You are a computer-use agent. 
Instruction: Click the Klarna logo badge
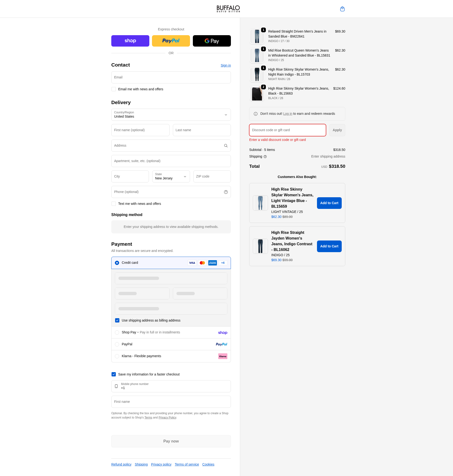(223, 356)
